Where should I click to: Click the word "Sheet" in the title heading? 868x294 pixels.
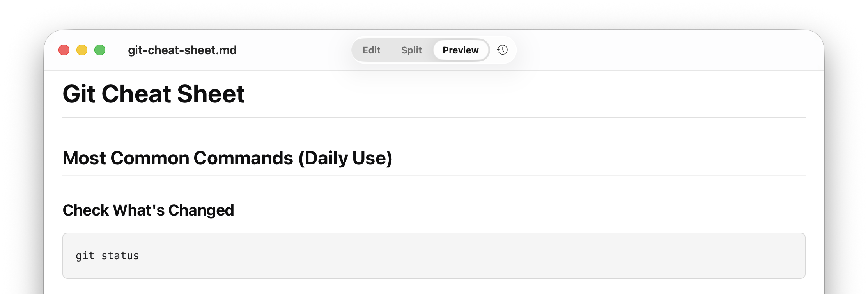click(x=211, y=94)
